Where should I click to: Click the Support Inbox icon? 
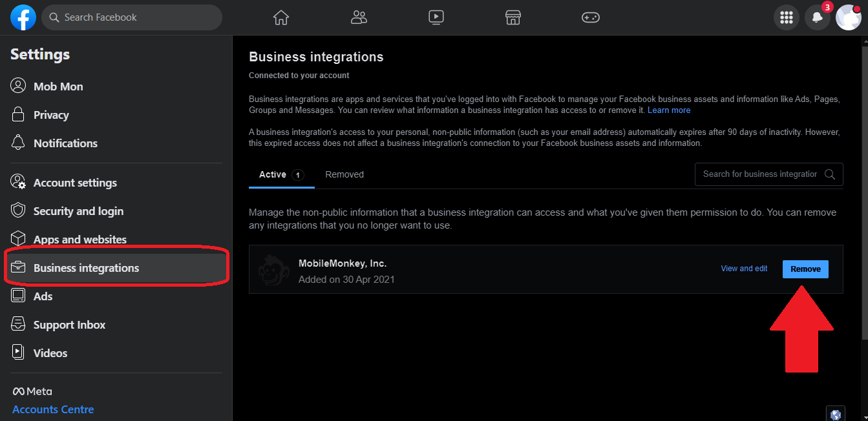18,324
